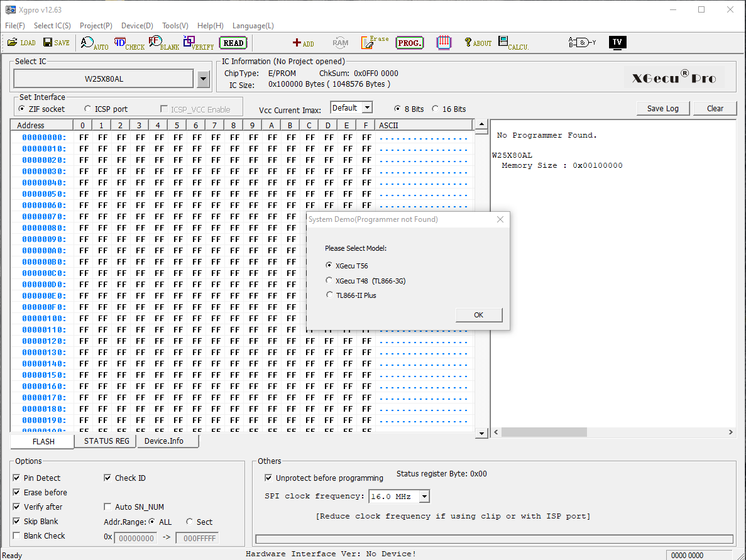
Task: Select ZIF socket interface
Action: point(21,109)
